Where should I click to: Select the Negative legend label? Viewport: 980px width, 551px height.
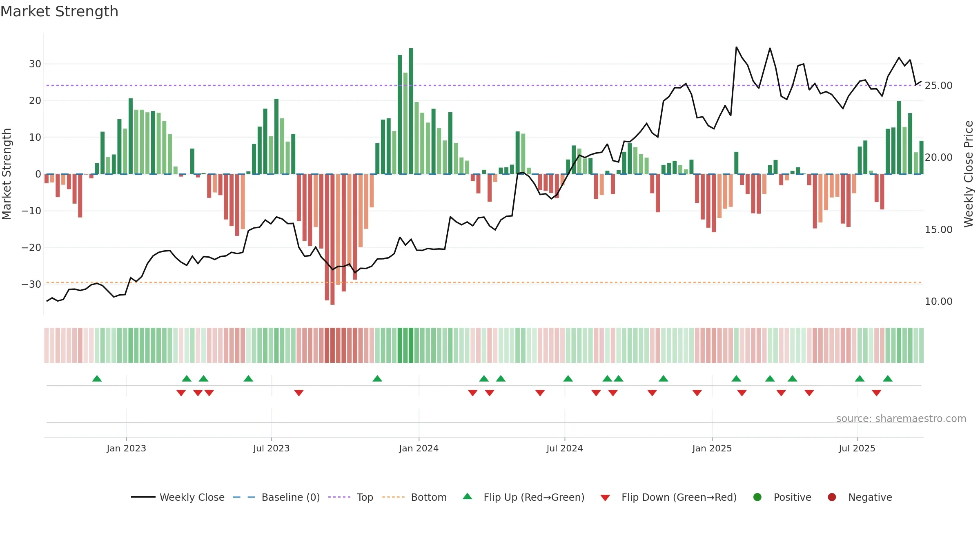point(870,498)
